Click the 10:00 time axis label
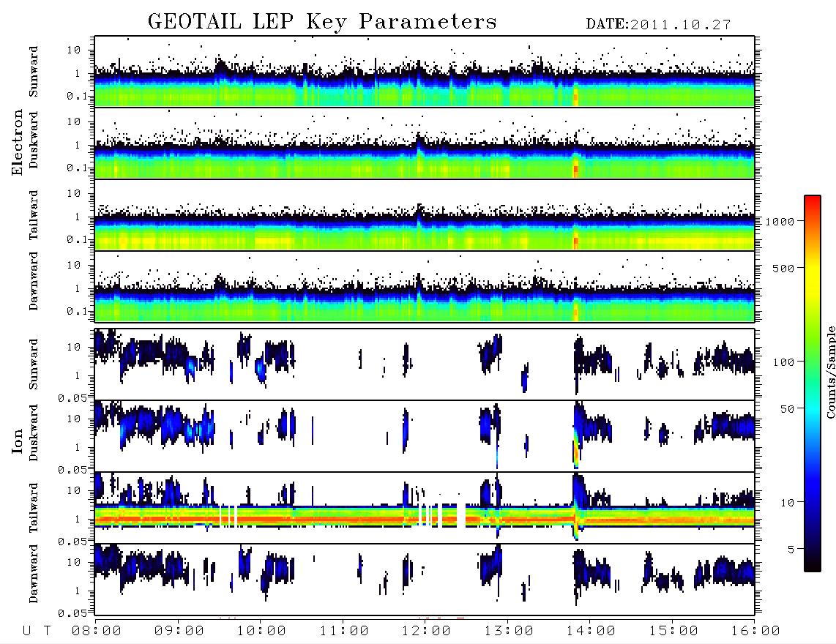This screenshot has width=836, height=644. pos(261,631)
